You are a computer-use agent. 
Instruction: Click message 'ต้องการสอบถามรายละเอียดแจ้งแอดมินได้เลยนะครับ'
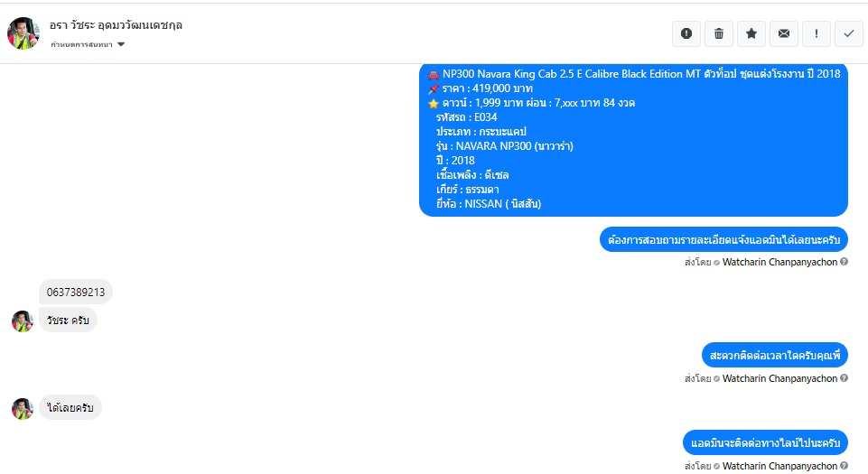[x=723, y=239]
